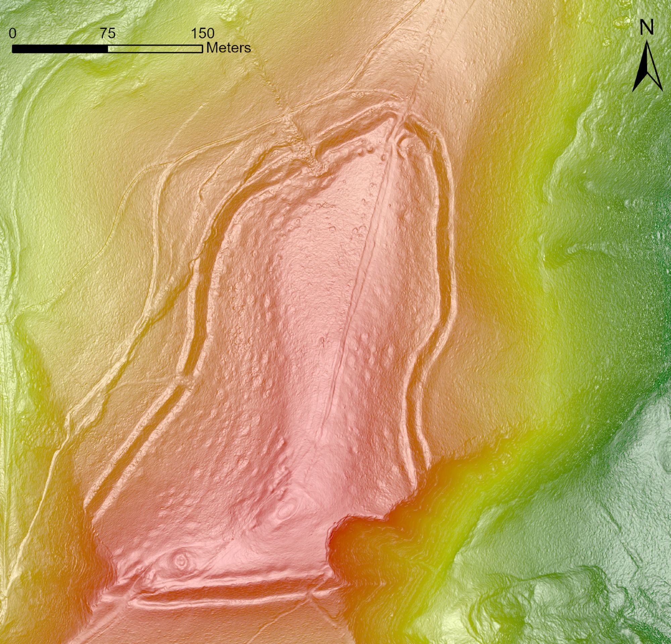Select the white half of scale bar
This screenshot has height=644, width=671.
(155, 49)
